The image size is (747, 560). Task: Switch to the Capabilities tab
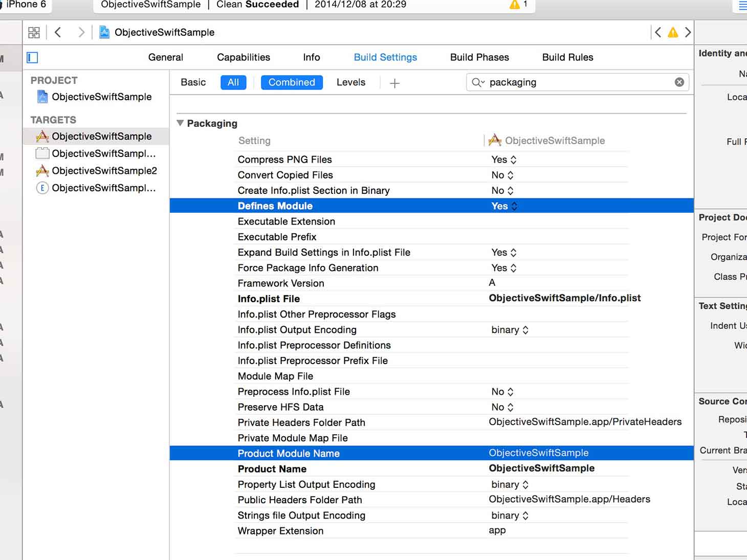(244, 57)
